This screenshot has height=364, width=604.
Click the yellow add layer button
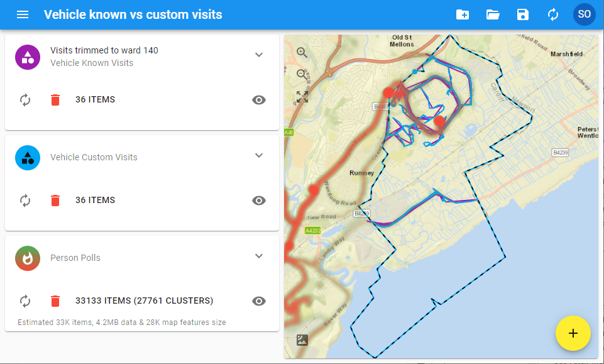click(x=573, y=333)
